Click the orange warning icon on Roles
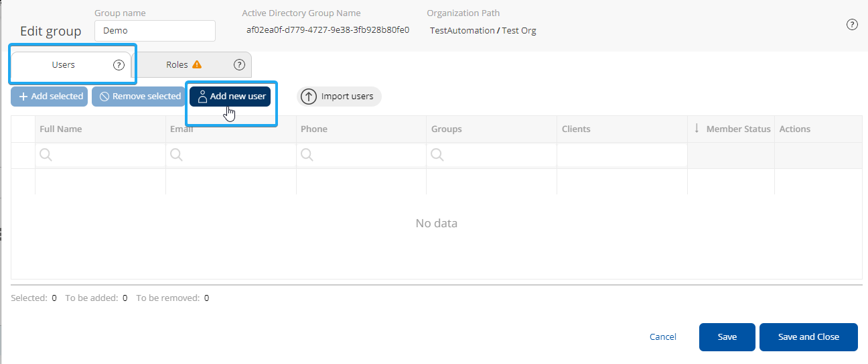Image resolution: width=868 pixels, height=364 pixels. (197, 65)
